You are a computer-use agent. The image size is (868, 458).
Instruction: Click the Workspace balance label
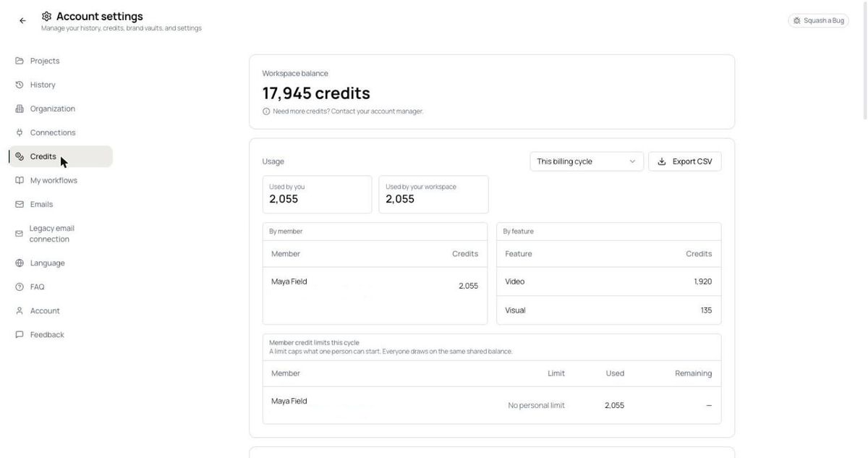click(x=295, y=74)
